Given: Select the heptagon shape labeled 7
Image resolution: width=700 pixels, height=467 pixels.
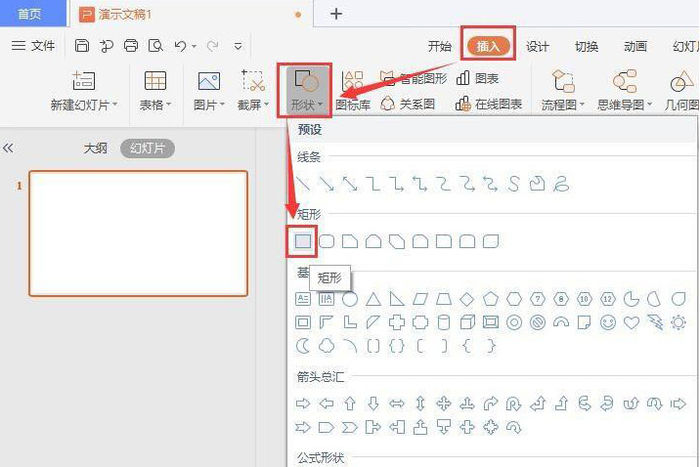Looking at the screenshot, I should click(x=538, y=299).
